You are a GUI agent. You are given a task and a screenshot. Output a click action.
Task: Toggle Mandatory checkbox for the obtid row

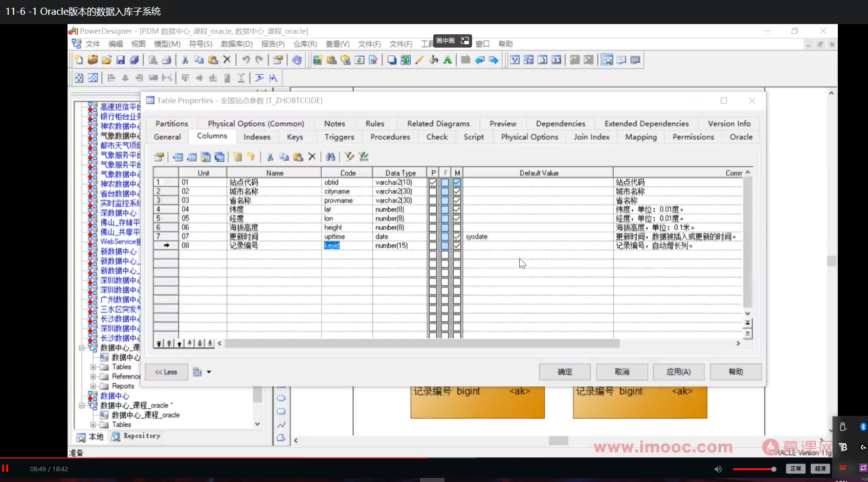click(x=457, y=182)
